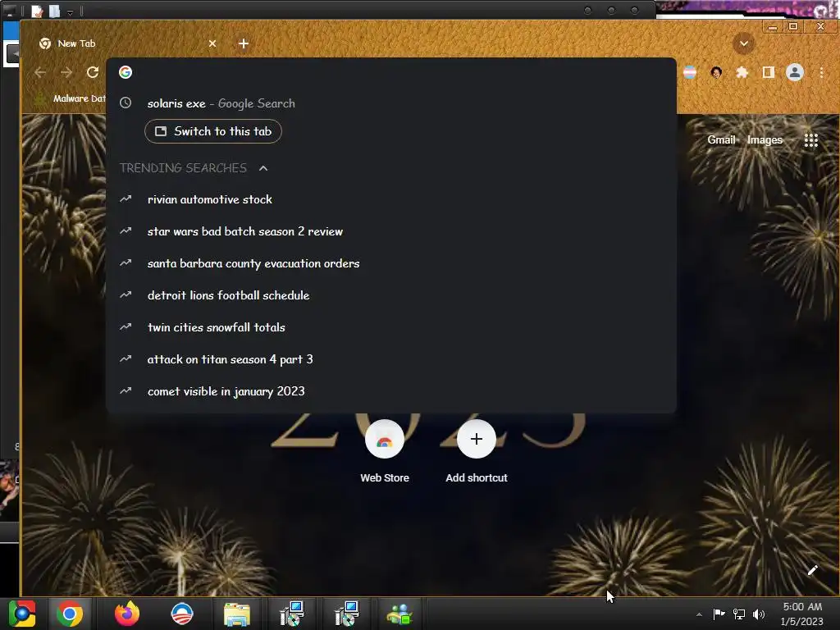Open File Explorer folder in taskbar
The height and width of the screenshot is (630, 840).
click(x=237, y=614)
